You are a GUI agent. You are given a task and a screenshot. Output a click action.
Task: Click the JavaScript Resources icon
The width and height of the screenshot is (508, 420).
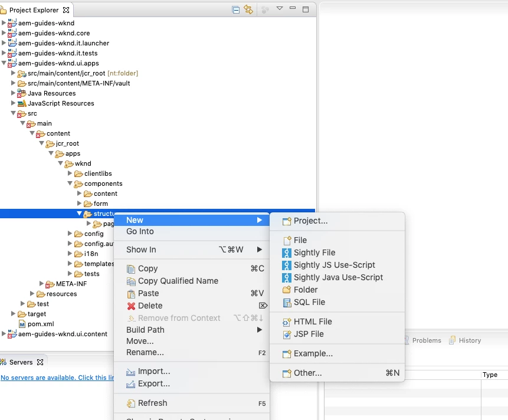pos(22,103)
